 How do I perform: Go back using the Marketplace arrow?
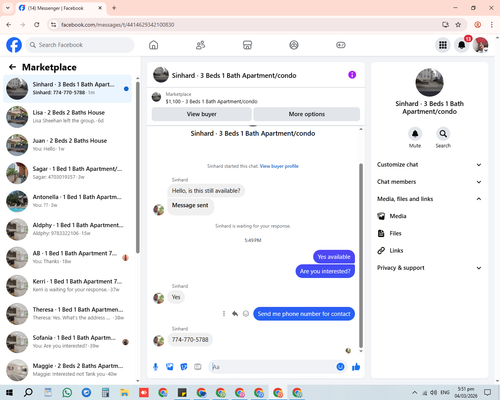(x=12, y=67)
